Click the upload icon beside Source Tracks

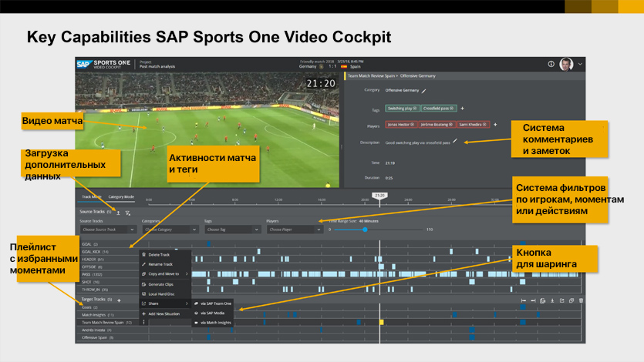[118, 212]
